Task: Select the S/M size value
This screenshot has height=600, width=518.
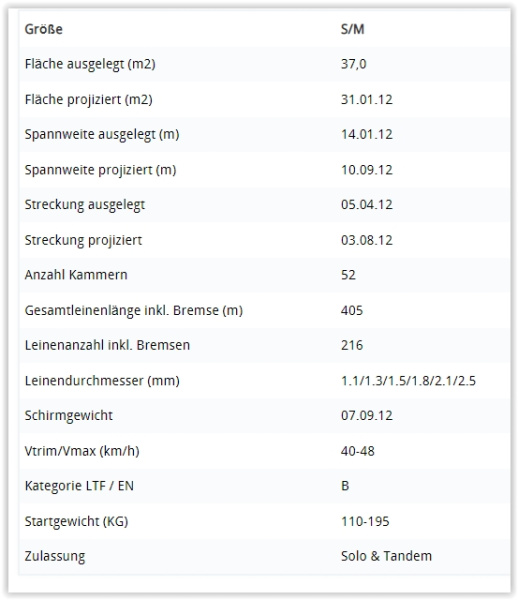Action: (352, 29)
